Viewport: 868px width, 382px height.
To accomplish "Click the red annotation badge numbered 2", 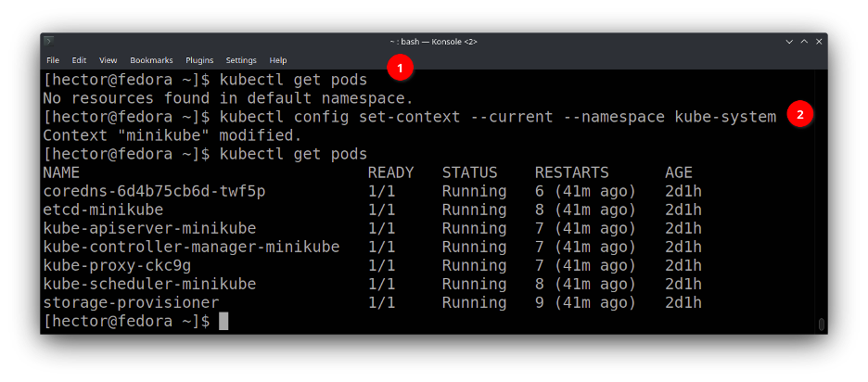I will tap(800, 115).
